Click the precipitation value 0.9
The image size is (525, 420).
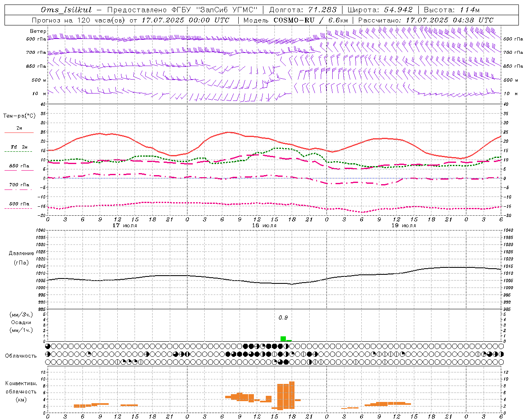click(283, 318)
